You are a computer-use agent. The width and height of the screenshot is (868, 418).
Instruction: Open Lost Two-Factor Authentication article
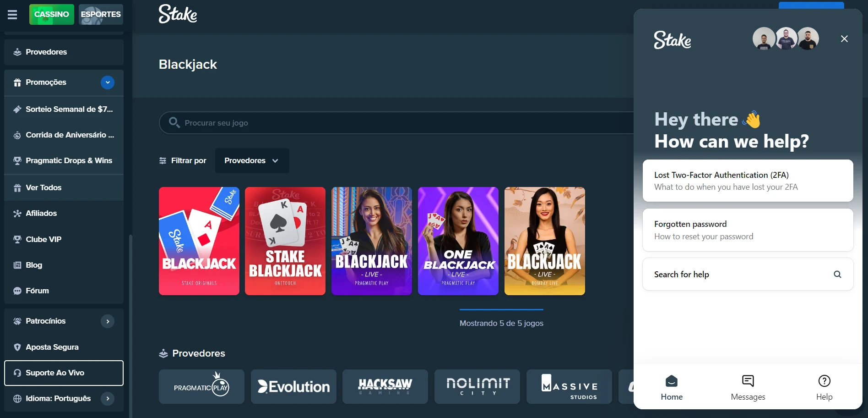748,181
